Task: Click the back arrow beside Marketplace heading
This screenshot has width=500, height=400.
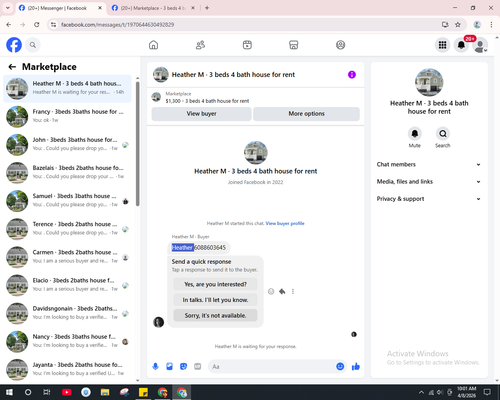Action: [12, 67]
